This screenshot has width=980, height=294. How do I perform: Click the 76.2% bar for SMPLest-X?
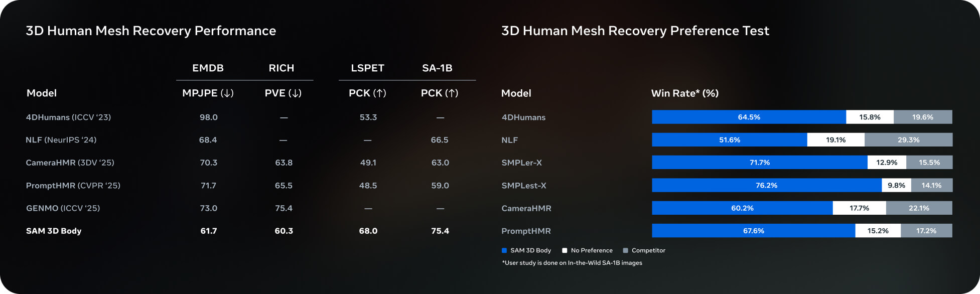(766, 185)
